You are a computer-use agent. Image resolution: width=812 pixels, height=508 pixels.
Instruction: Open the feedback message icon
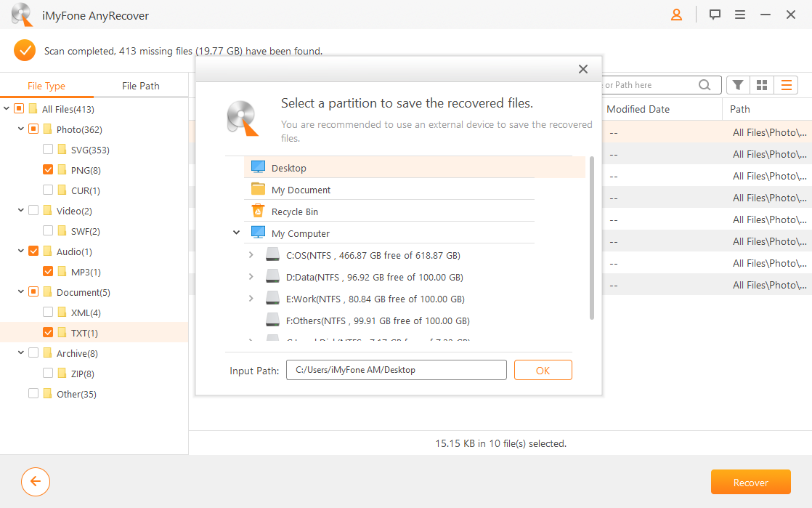click(715, 14)
